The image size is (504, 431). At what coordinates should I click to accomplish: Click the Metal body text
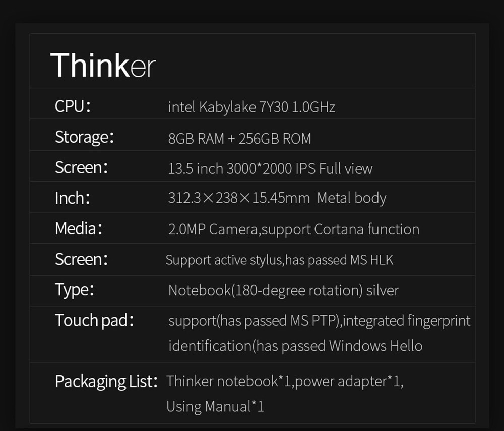pyautogui.click(x=351, y=198)
